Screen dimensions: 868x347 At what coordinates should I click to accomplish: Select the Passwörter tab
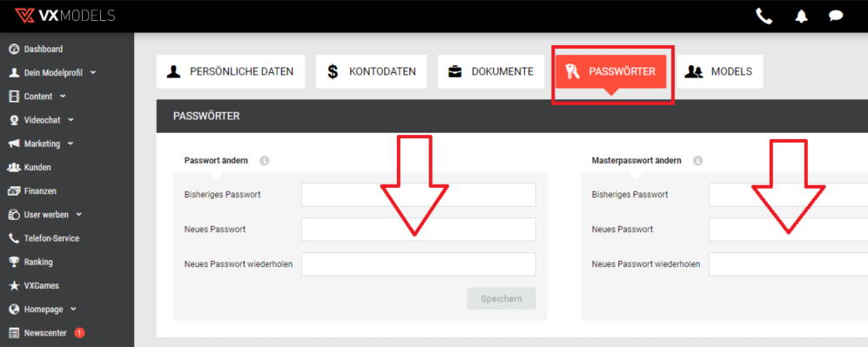[610, 71]
